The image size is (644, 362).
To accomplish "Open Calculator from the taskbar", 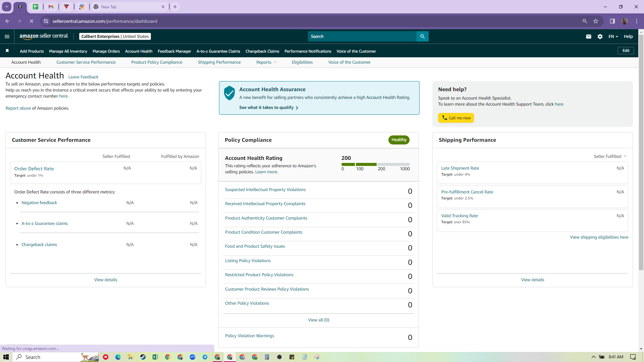I will point(267,357).
